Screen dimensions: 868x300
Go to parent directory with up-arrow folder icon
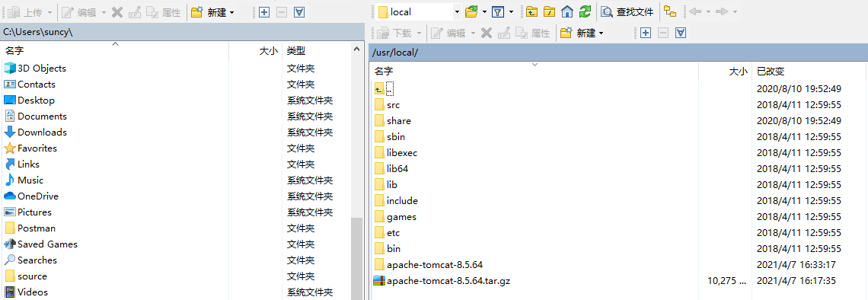pos(531,11)
